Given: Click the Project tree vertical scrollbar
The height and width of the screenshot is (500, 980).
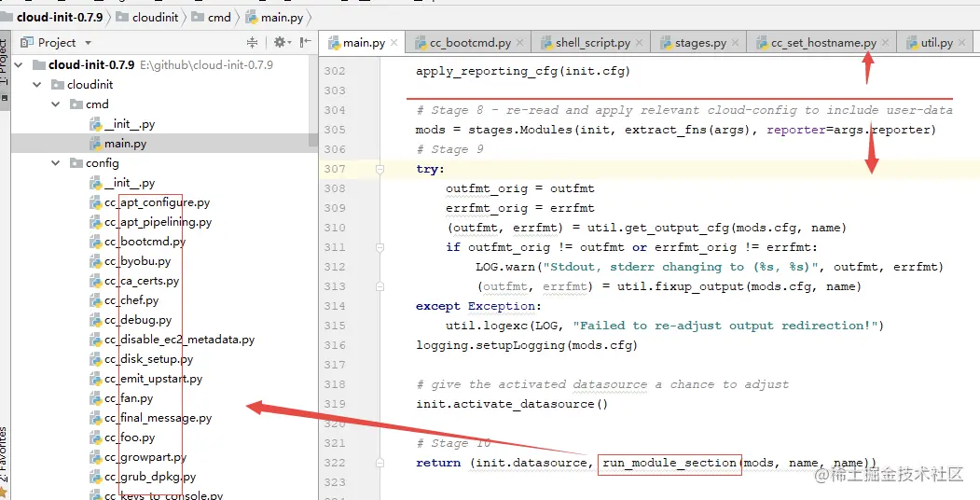Looking at the screenshot, I should (x=313, y=100).
